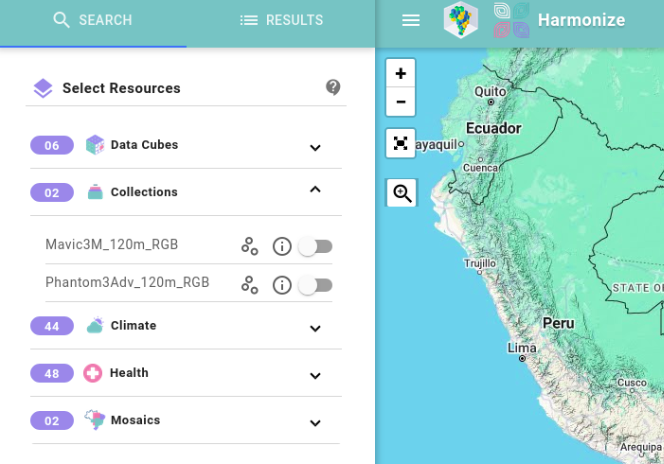Enable the Phantom3Adv_120m_RGB collection toggle
664x464 pixels.
pyautogui.click(x=315, y=285)
